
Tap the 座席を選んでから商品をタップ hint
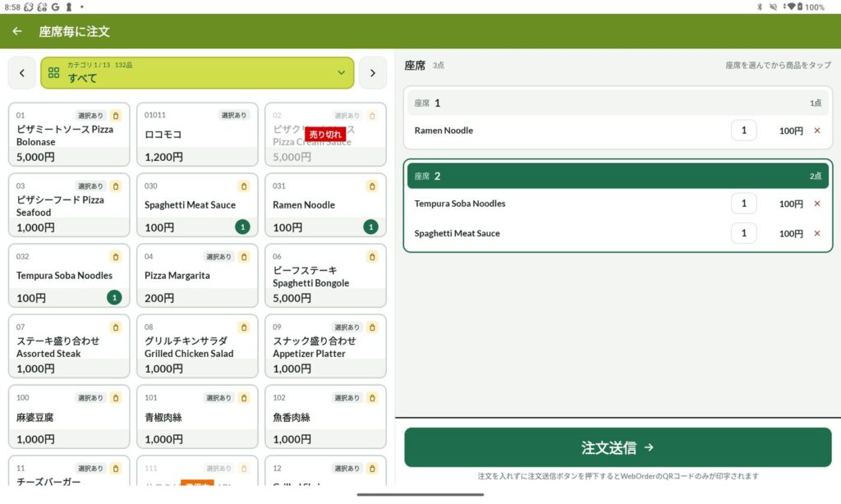pos(778,65)
